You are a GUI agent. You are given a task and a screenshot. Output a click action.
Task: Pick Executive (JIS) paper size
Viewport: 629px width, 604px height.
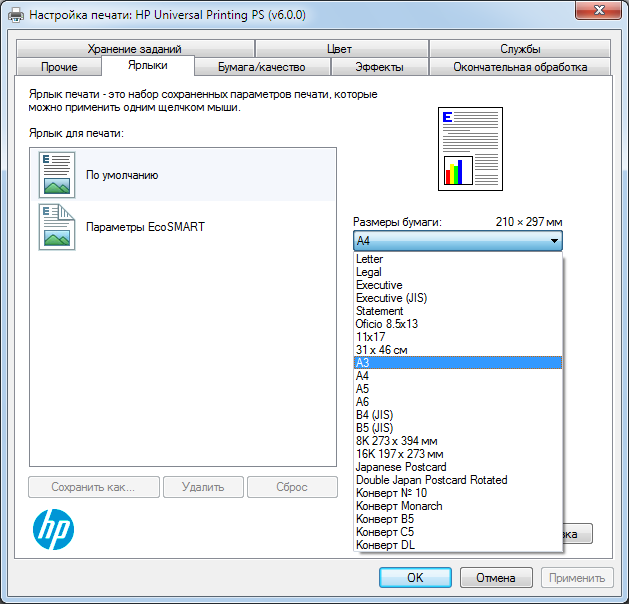coord(458,298)
